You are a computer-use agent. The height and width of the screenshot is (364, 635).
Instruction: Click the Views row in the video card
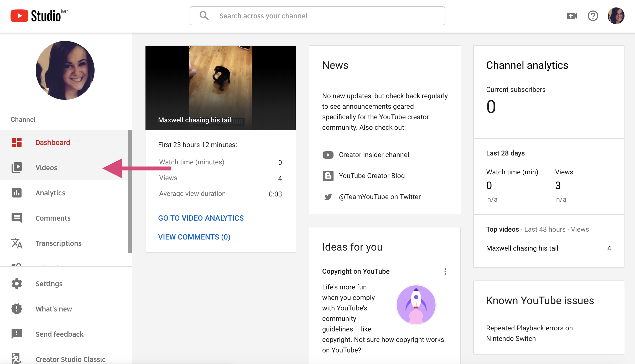[x=220, y=178]
